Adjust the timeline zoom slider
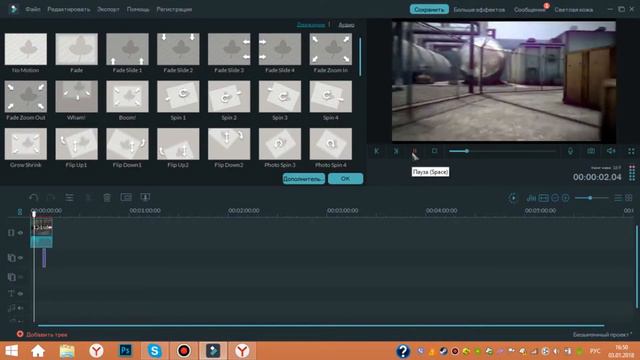Viewport: 640px width, 360px height. (x=590, y=198)
